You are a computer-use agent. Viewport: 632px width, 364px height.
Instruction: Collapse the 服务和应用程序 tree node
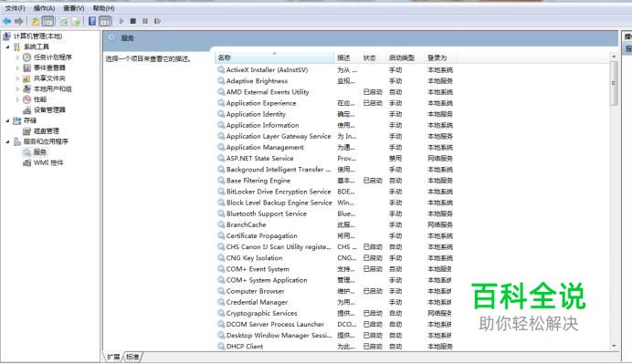[x=7, y=141]
